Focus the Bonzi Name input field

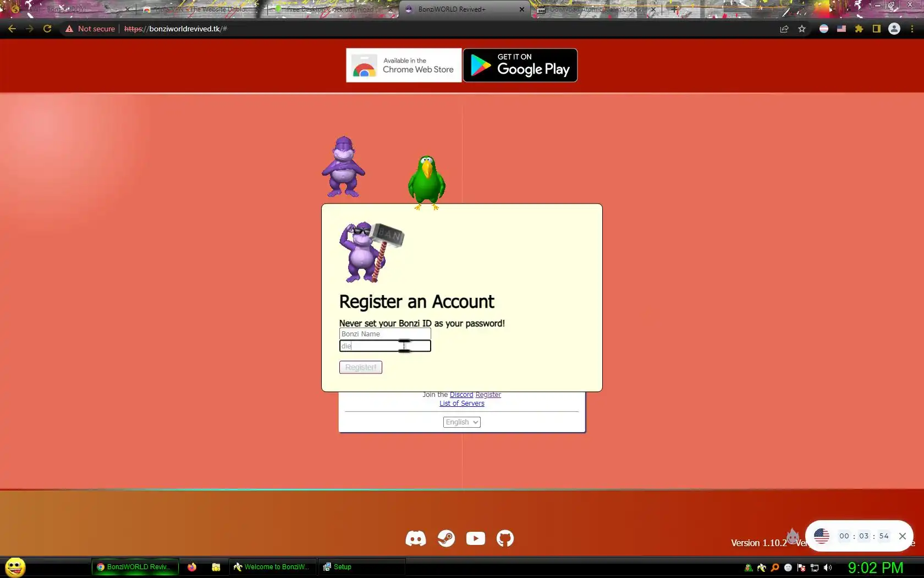pos(385,334)
